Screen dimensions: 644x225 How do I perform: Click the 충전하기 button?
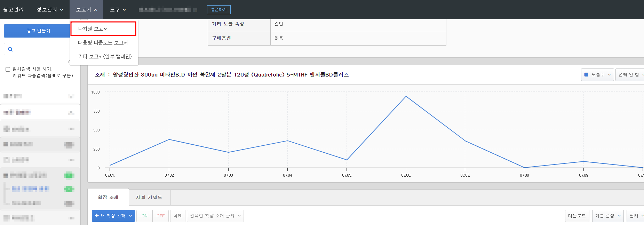click(218, 10)
